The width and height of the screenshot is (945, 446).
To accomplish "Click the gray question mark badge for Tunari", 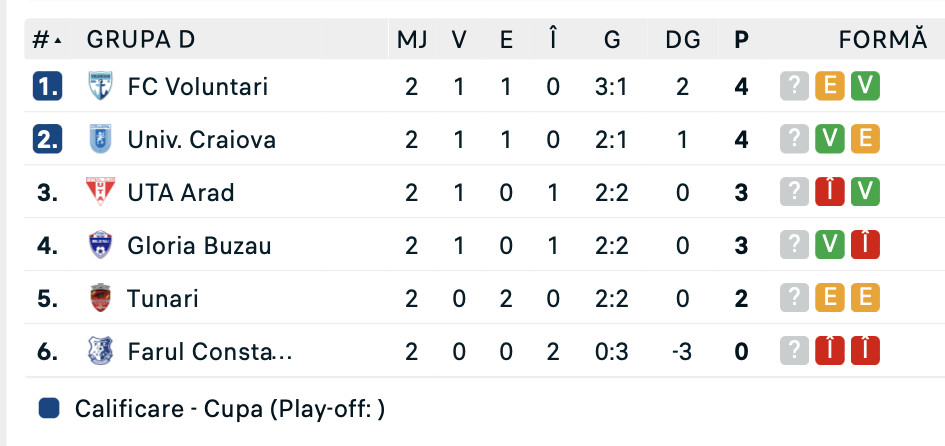I will 793,298.
